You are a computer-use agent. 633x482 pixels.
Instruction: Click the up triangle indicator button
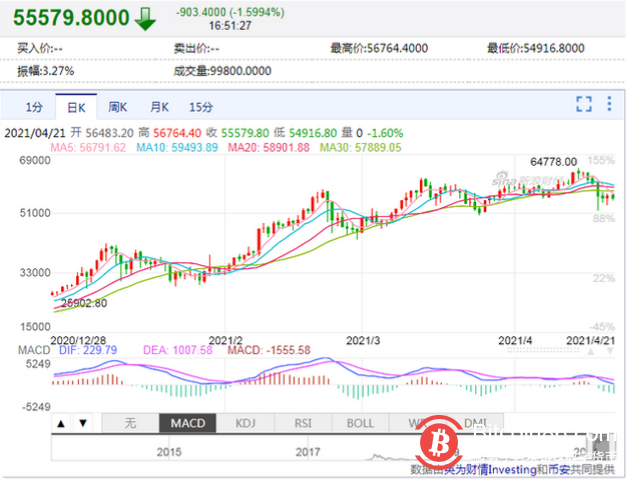(x=61, y=423)
